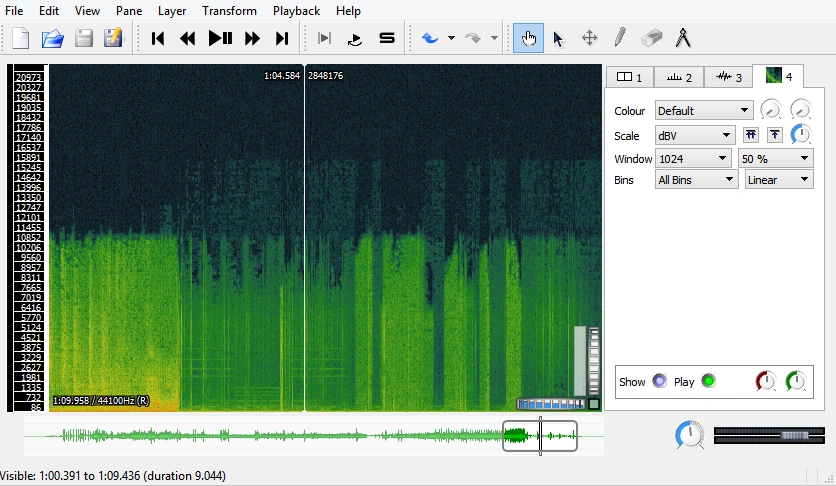The image size is (836, 486).
Task: Switch to layer tab 2
Action: (x=679, y=77)
